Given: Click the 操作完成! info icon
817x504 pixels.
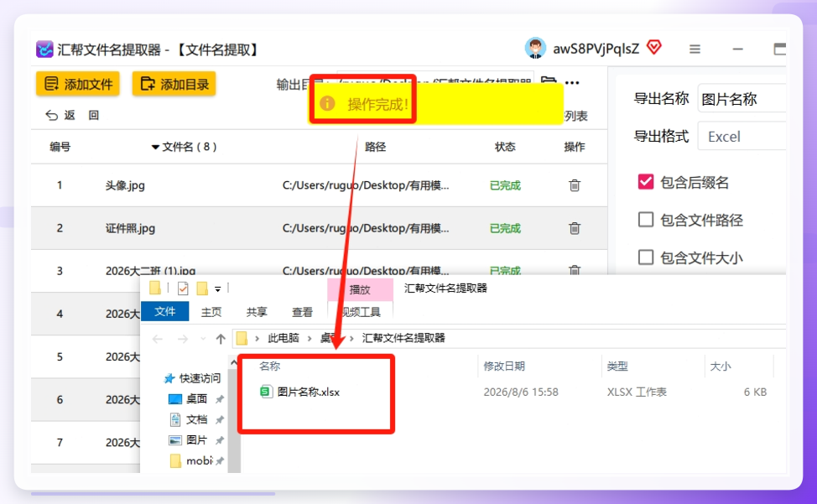Looking at the screenshot, I should [x=327, y=103].
